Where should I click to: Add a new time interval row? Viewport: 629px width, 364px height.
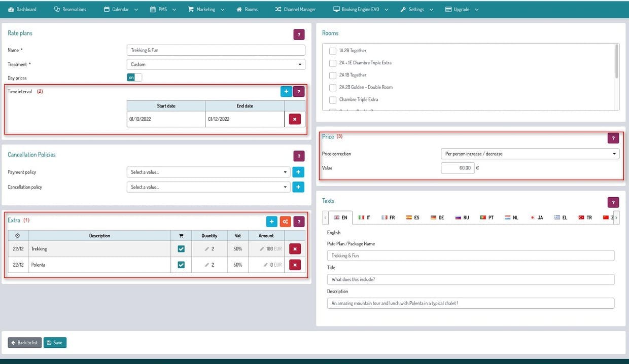pos(286,92)
